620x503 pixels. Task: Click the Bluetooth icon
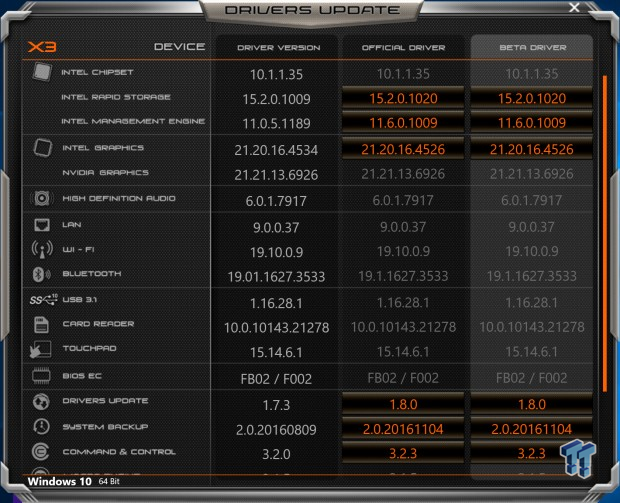(x=41, y=274)
